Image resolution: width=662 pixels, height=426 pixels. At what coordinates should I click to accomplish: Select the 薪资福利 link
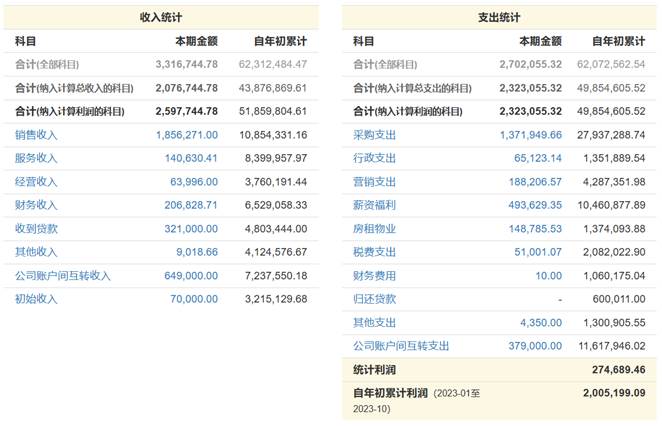click(x=374, y=205)
